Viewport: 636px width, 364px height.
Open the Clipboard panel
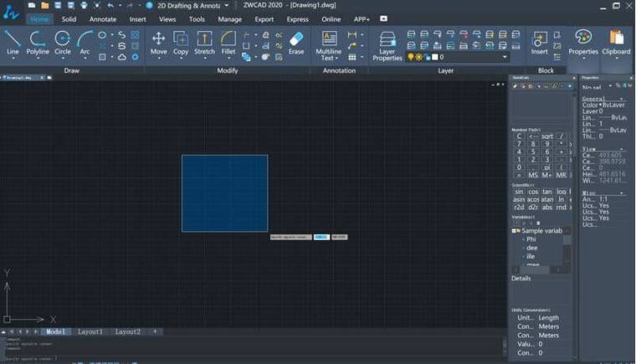coord(616,42)
